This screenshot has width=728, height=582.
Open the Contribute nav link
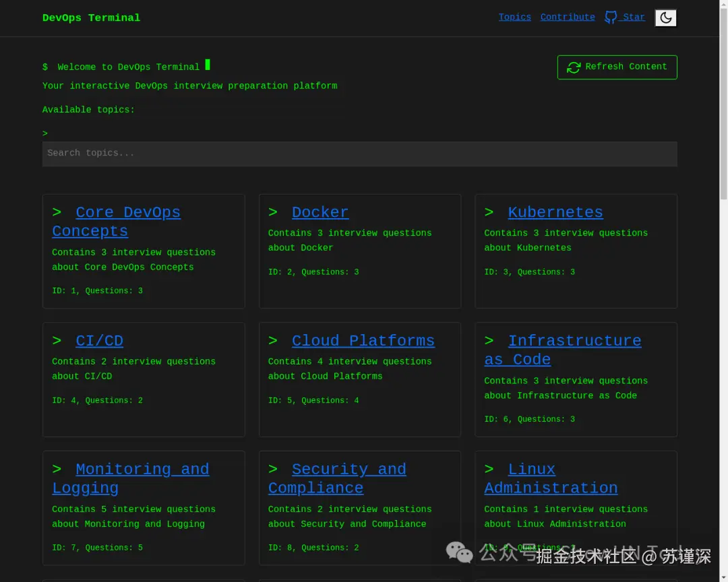click(568, 17)
